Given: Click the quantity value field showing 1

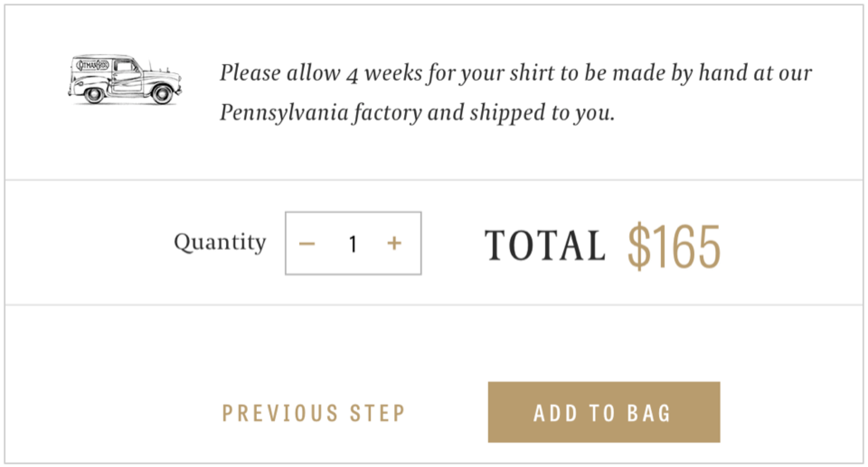Looking at the screenshot, I should 353,244.
